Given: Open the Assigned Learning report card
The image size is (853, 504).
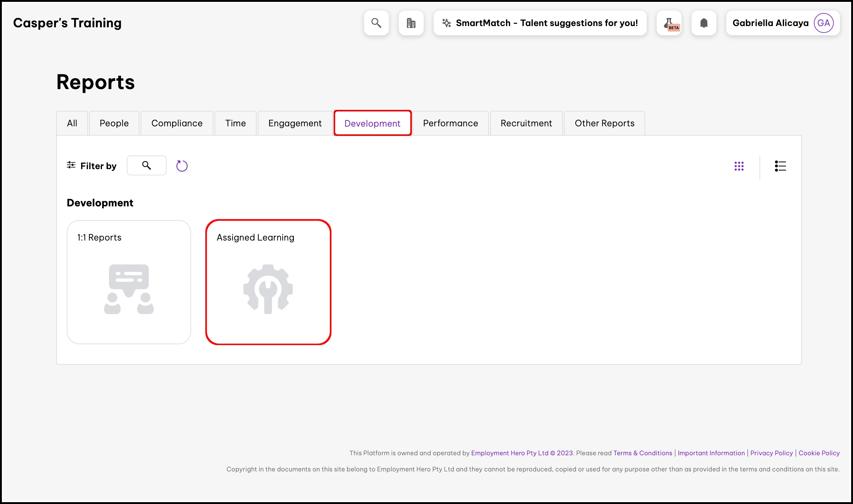Looking at the screenshot, I should pos(268,282).
